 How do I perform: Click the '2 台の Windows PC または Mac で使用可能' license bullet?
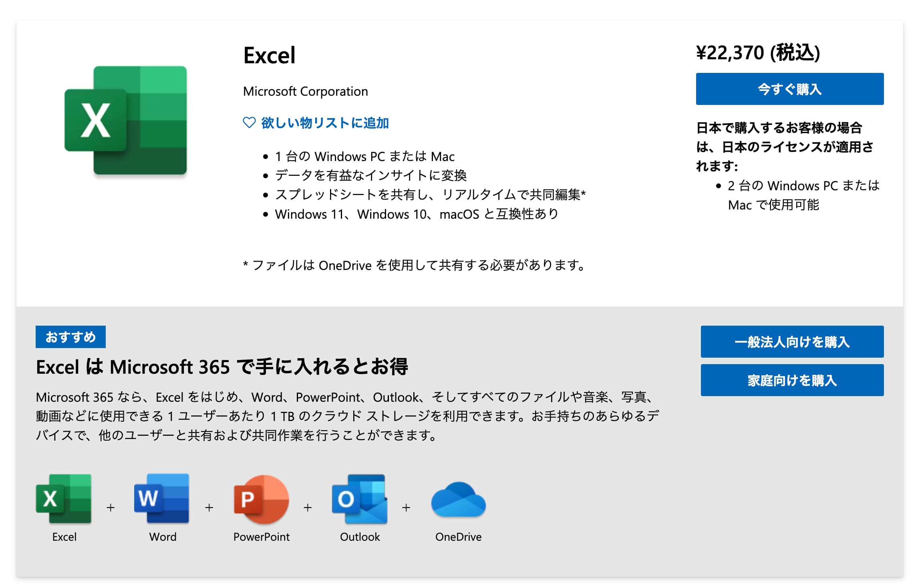point(803,195)
